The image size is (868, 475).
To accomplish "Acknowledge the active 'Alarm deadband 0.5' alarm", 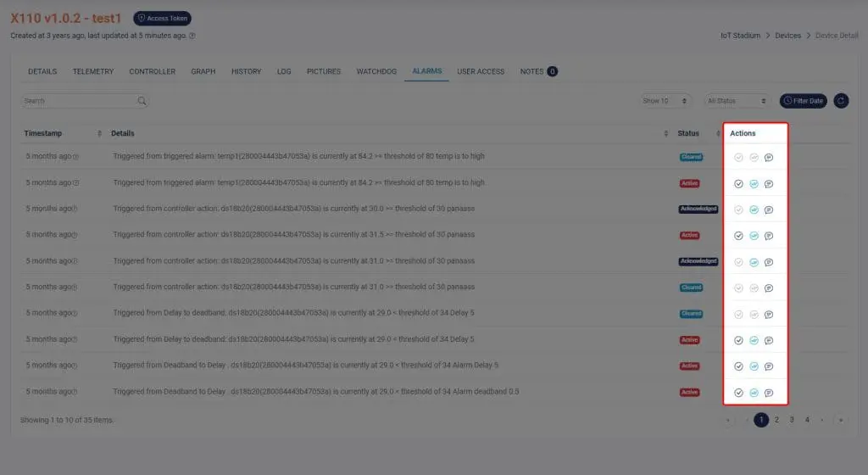I will click(738, 393).
